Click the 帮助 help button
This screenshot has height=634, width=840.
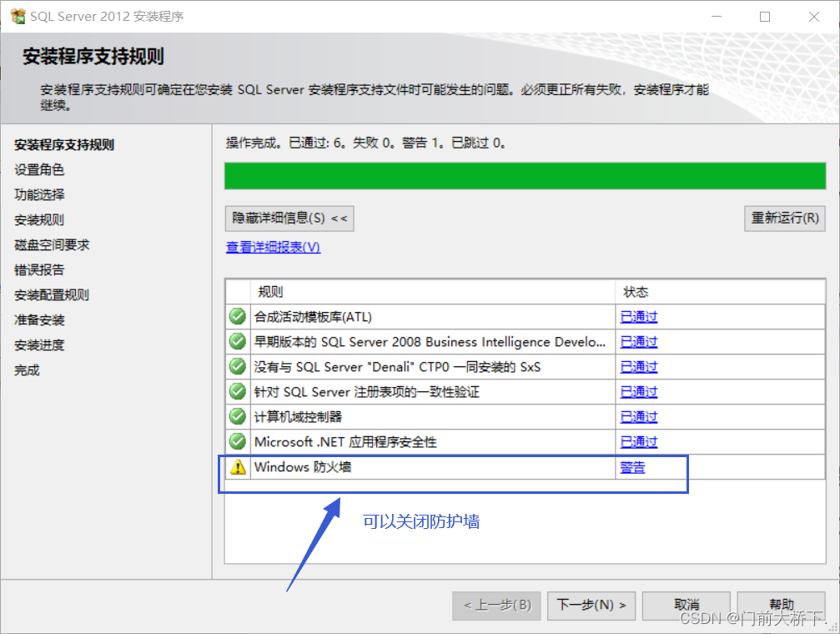(781, 606)
